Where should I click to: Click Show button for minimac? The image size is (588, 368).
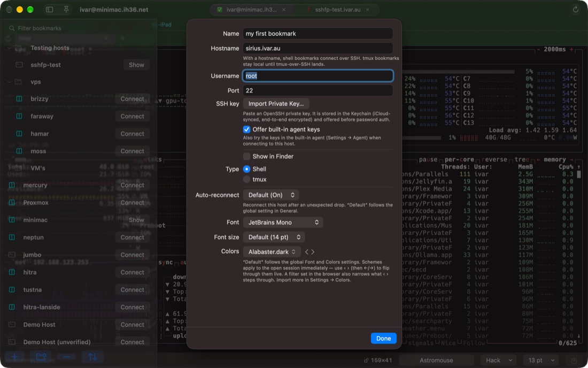(x=136, y=220)
